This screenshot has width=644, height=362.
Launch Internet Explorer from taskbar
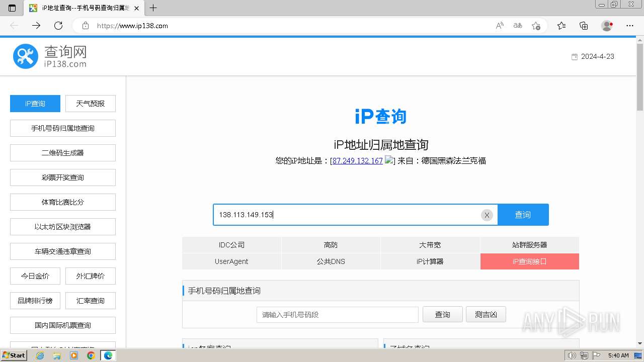point(40,355)
